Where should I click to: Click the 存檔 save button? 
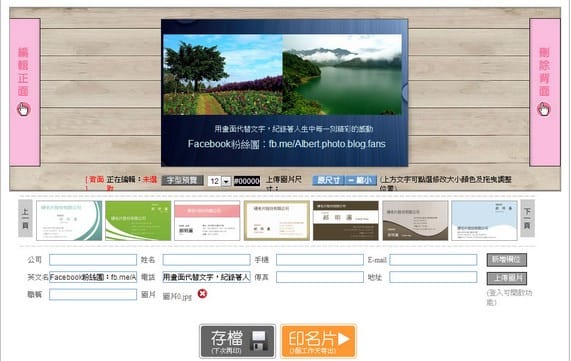point(237,341)
